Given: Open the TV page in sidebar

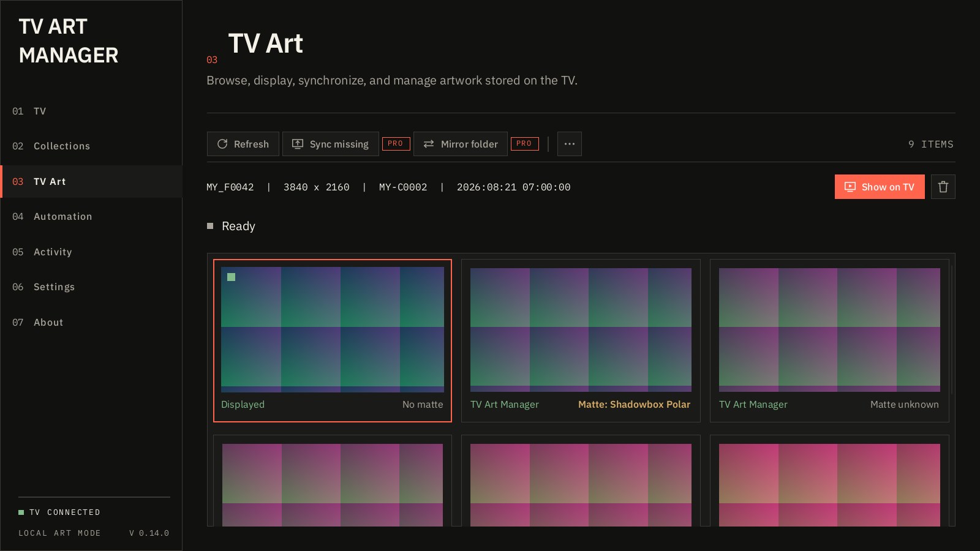Looking at the screenshot, I should coord(91,111).
